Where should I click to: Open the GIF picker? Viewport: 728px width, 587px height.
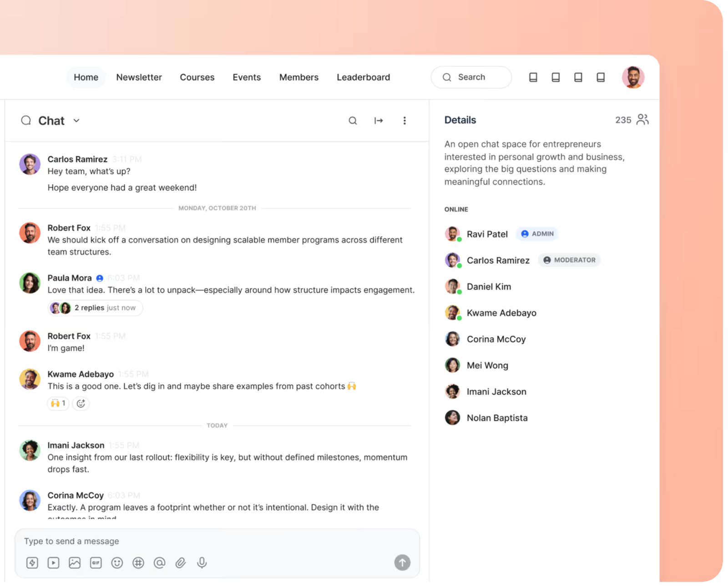click(x=96, y=563)
